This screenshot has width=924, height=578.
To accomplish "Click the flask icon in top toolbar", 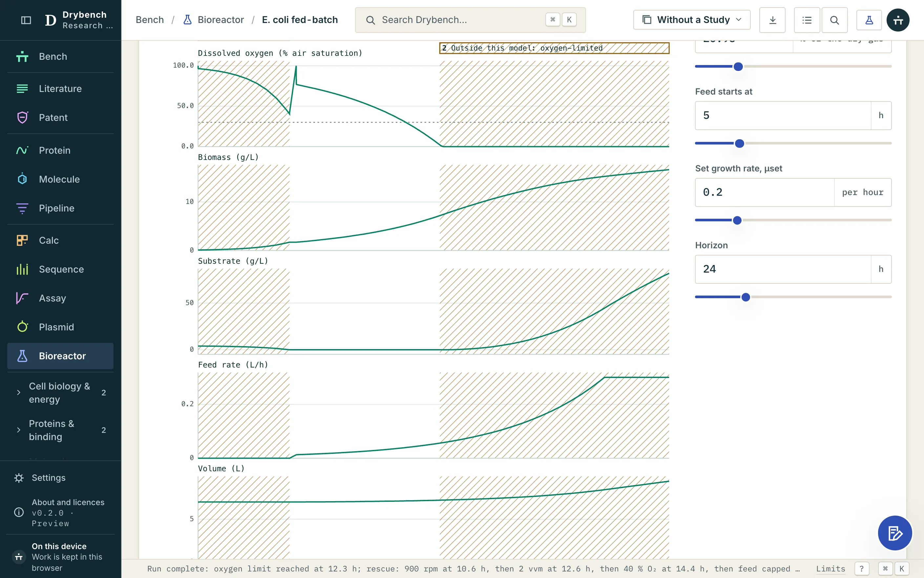I will click(869, 20).
